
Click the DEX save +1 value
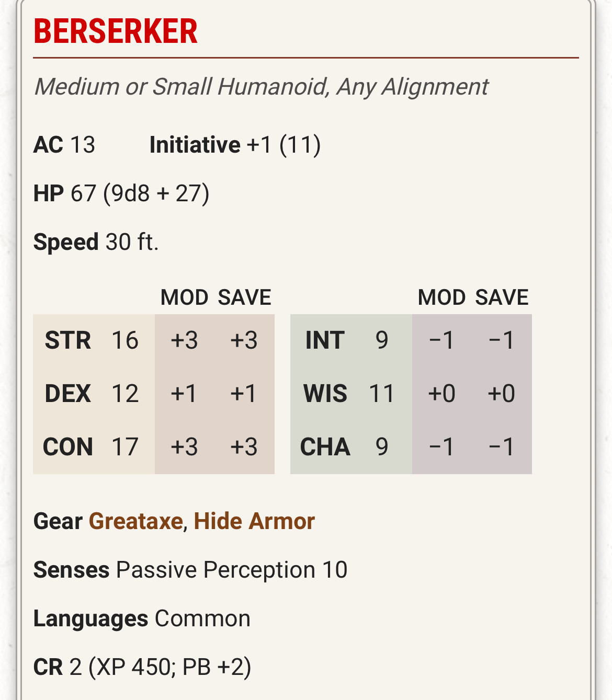(243, 394)
